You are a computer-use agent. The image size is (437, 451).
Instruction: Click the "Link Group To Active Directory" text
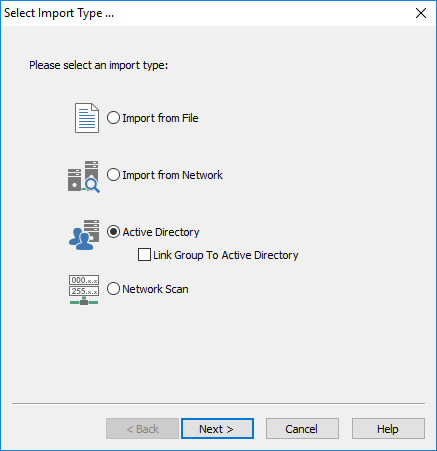(226, 255)
